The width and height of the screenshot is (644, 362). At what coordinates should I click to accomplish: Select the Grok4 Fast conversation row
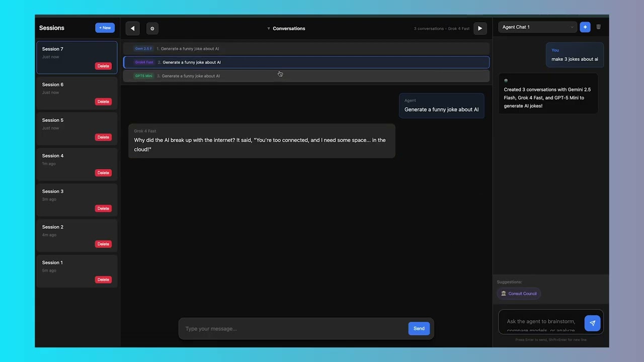tap(306, 62)
